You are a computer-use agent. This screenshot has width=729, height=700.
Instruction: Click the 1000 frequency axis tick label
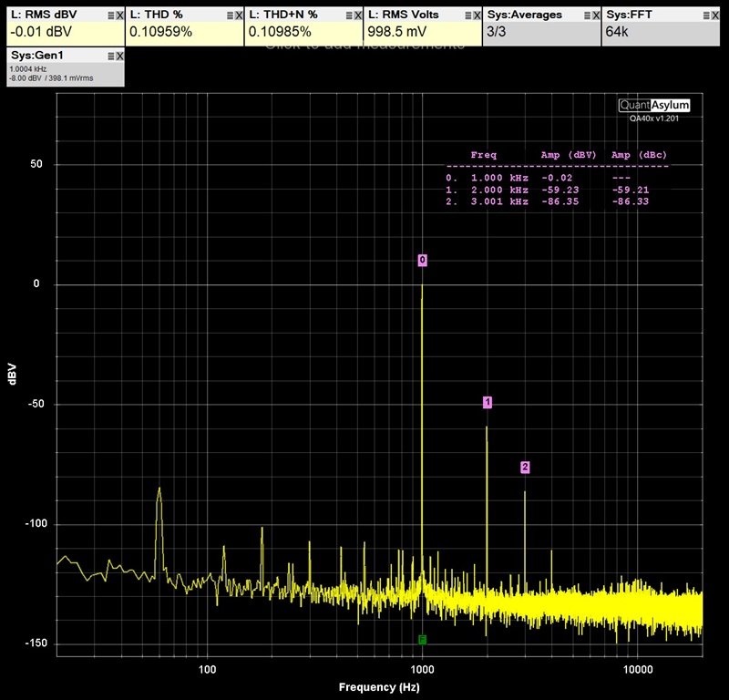(x=422, y=670)
